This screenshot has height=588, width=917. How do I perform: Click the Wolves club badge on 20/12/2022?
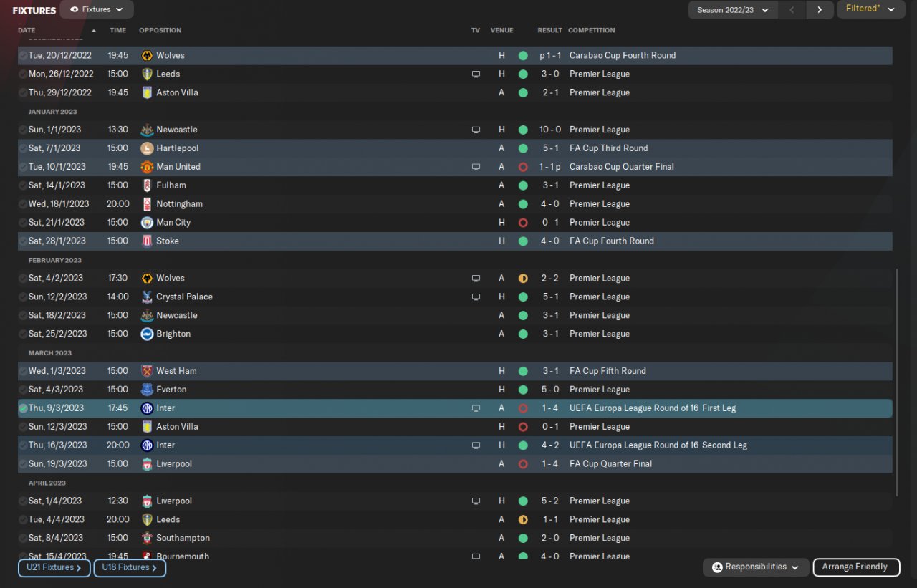coord(147,55)
